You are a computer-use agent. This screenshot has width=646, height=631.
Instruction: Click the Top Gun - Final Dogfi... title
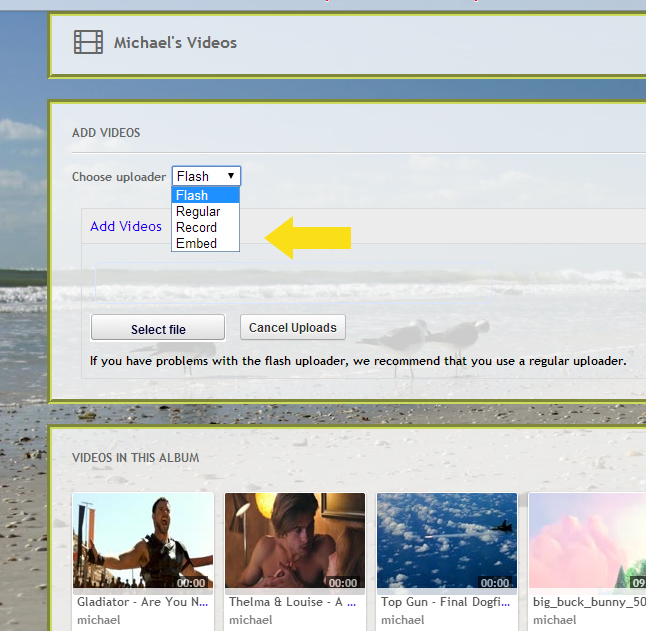[445, 602]
